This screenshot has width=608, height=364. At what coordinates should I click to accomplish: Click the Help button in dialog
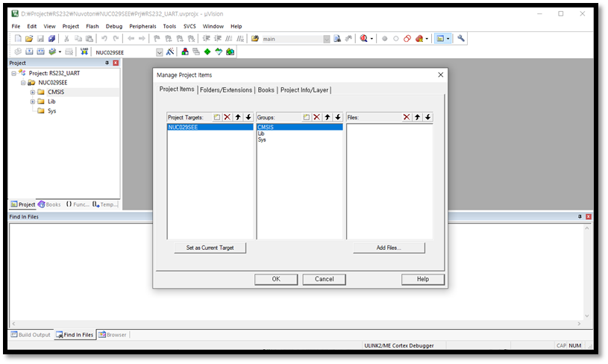[x=423, y=279]
